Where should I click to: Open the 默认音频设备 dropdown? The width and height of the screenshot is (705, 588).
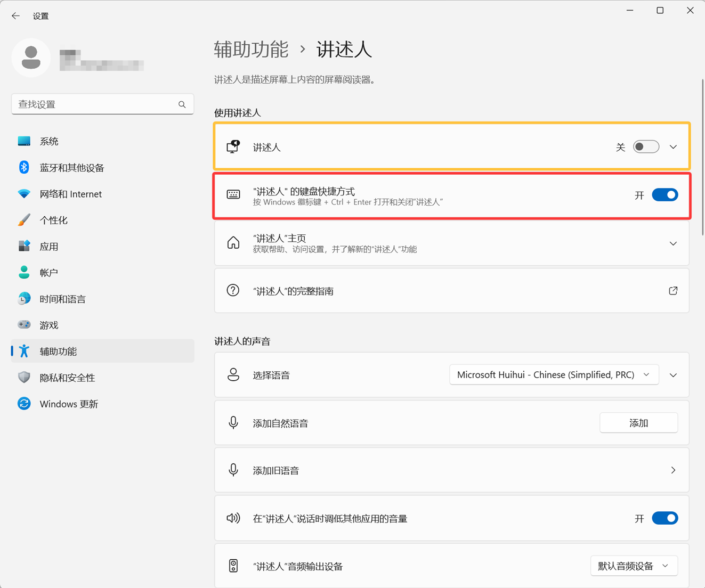click(x=634, y=566)
